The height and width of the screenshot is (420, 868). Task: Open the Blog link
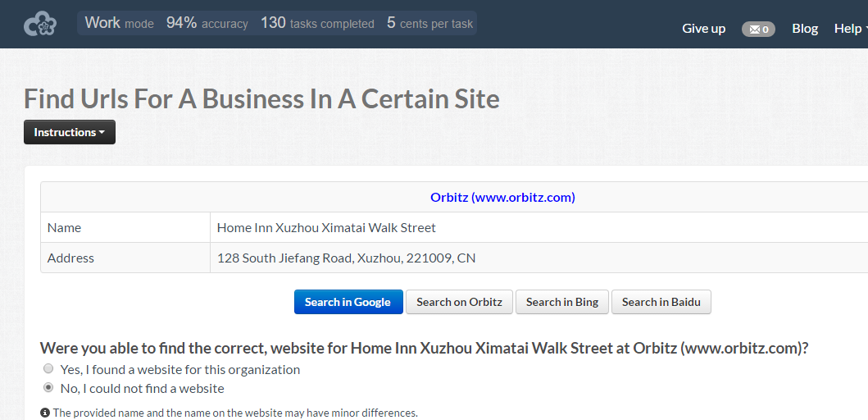click(x=805, y=29)
